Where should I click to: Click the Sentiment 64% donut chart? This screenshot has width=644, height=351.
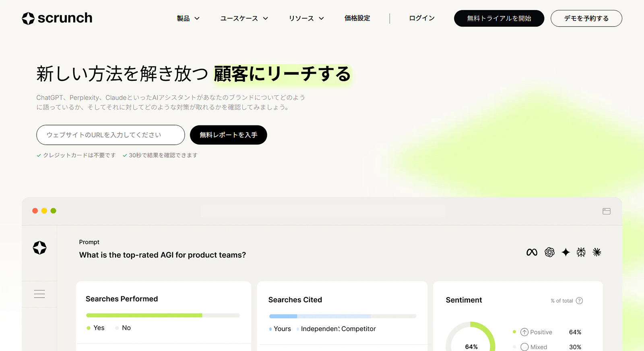[x=471, y=337]
